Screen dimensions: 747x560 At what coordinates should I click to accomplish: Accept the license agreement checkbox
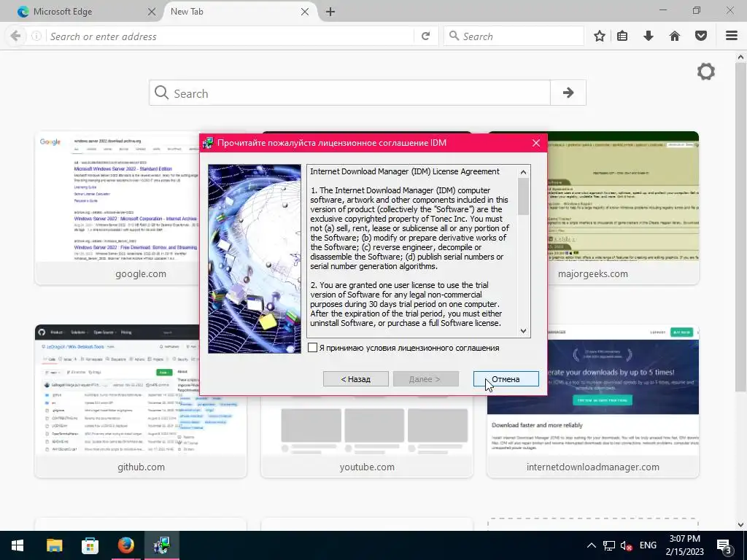click(x=312, y=348)
